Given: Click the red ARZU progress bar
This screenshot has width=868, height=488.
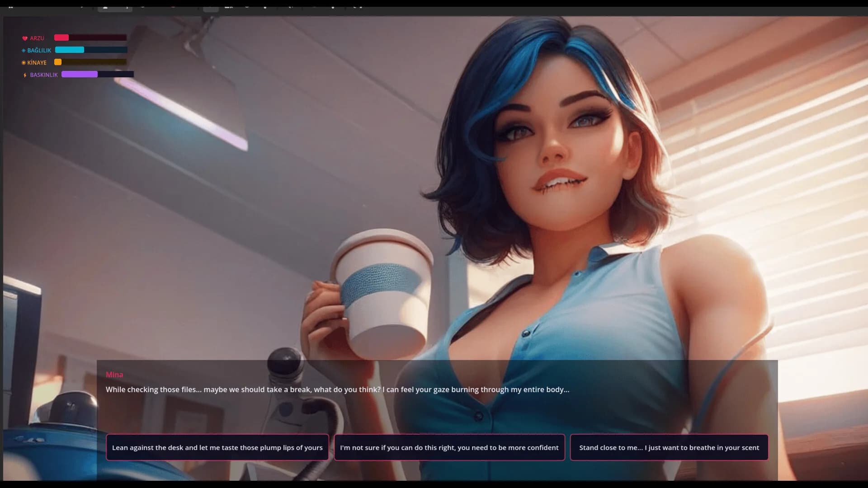Looking at the screenshot, I should 90,38.
